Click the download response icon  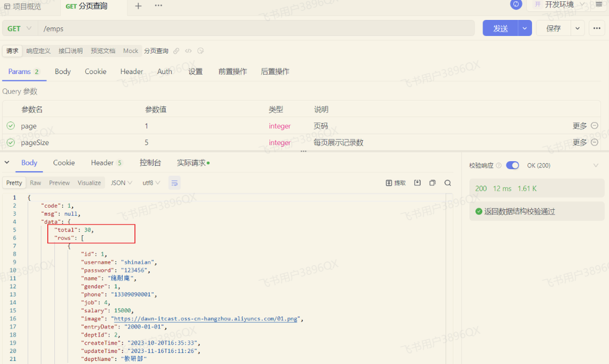pos(417,182)
